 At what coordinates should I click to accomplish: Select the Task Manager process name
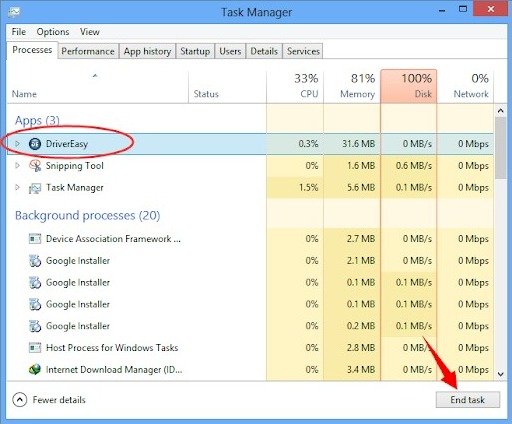point(75,188)
